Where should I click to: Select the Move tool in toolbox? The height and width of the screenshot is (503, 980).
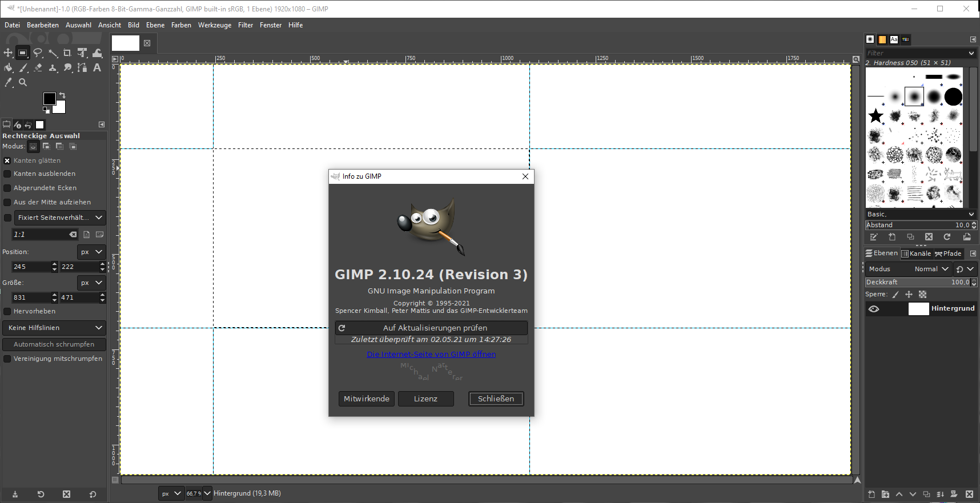[8, 53]
